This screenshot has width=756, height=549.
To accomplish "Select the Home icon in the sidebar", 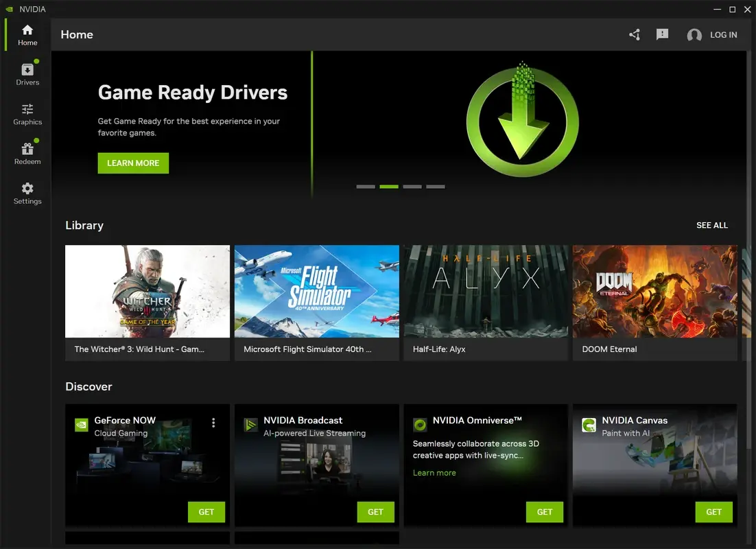I will pos(27,32).
